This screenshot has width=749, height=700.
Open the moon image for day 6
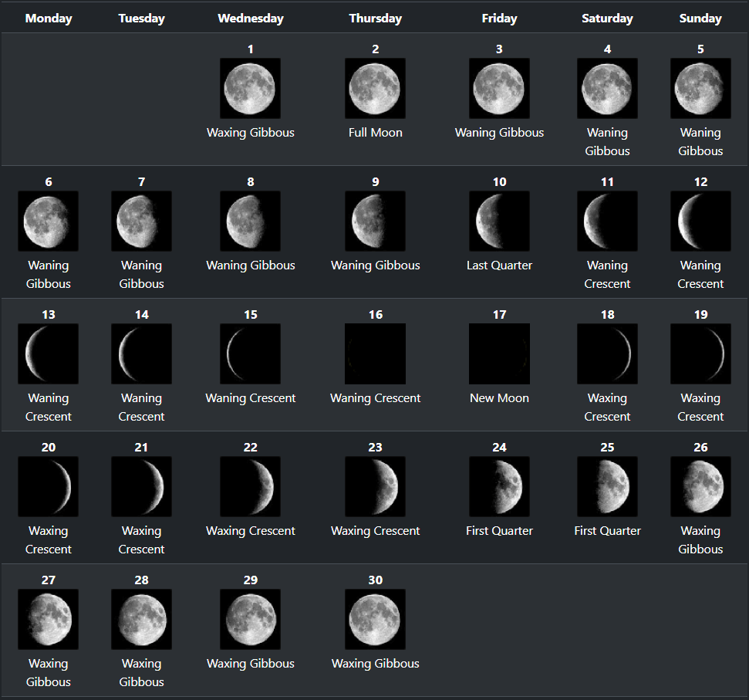[49, 221]
